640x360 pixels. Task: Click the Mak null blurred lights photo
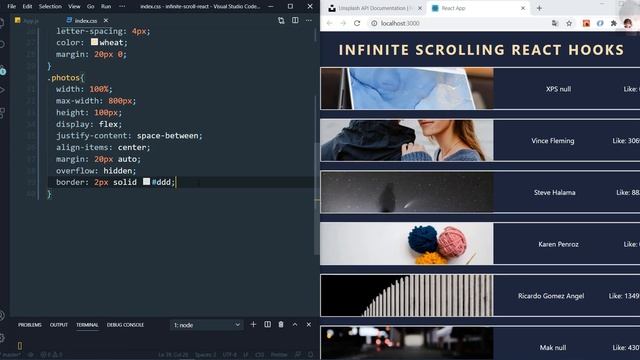click(407, 343)
